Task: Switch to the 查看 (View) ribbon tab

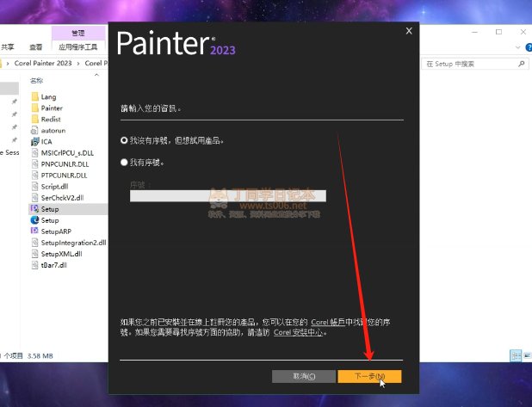Action: pos(35,47)
